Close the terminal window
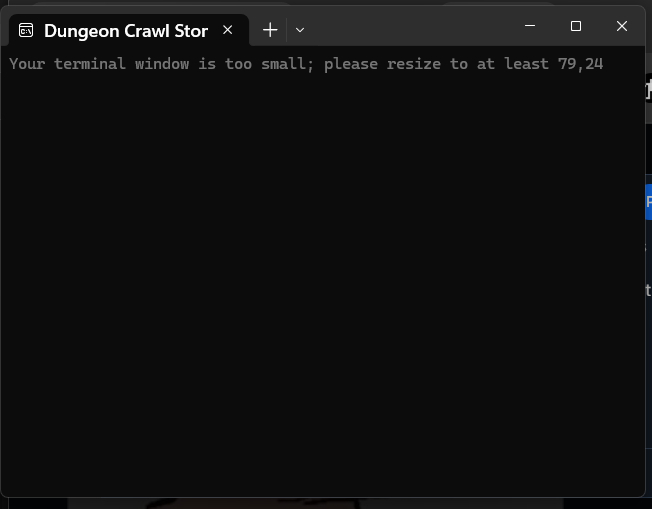The width and height of the screenshot is (652, 509). [622, 26]
